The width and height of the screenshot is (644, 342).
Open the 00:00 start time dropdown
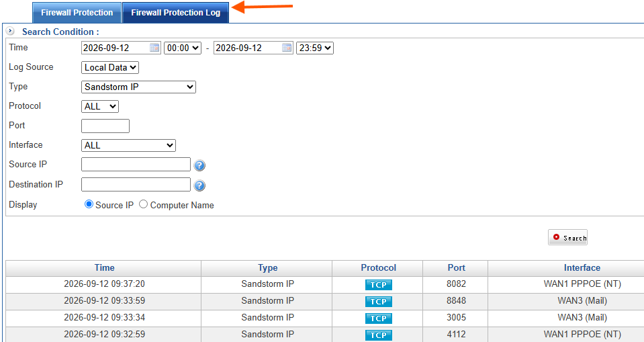(183, 48)
